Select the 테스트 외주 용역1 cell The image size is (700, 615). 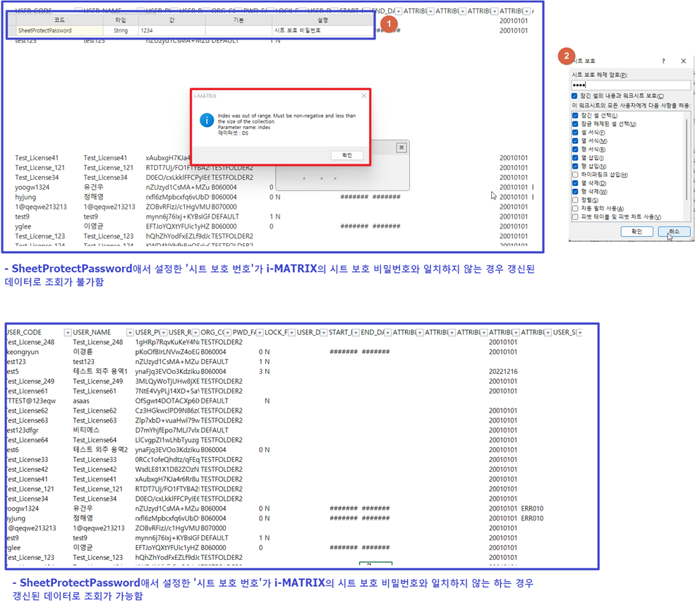click(x=100, y=371)
